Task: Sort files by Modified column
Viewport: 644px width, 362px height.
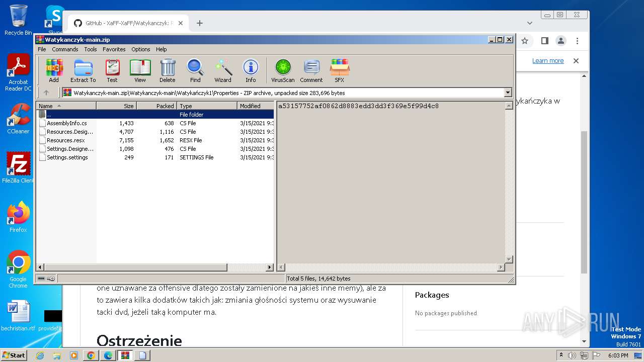Action: click(x=256, y=106)
